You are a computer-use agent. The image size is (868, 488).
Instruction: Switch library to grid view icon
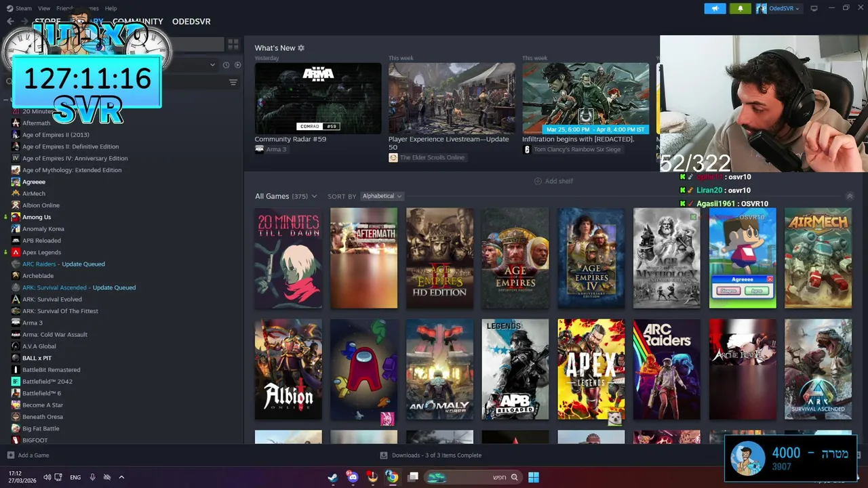point(233,45)
